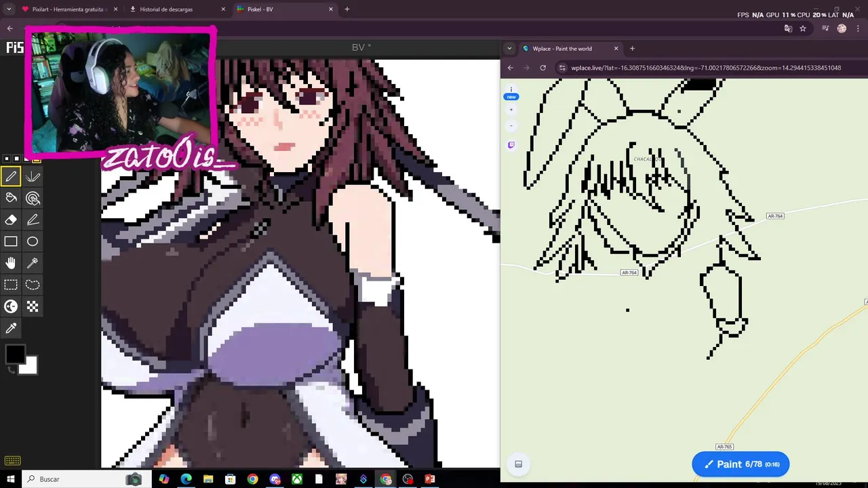Viewport: 868px width, 488px height.
Task: Close the Wplace tab
Action: click(x=616, y=49)
